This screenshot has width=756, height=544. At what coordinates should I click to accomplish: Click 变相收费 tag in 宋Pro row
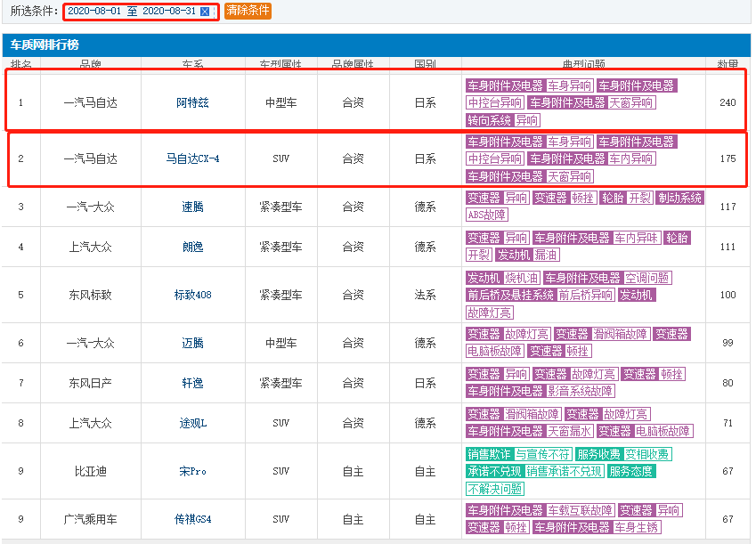(647, 454)
